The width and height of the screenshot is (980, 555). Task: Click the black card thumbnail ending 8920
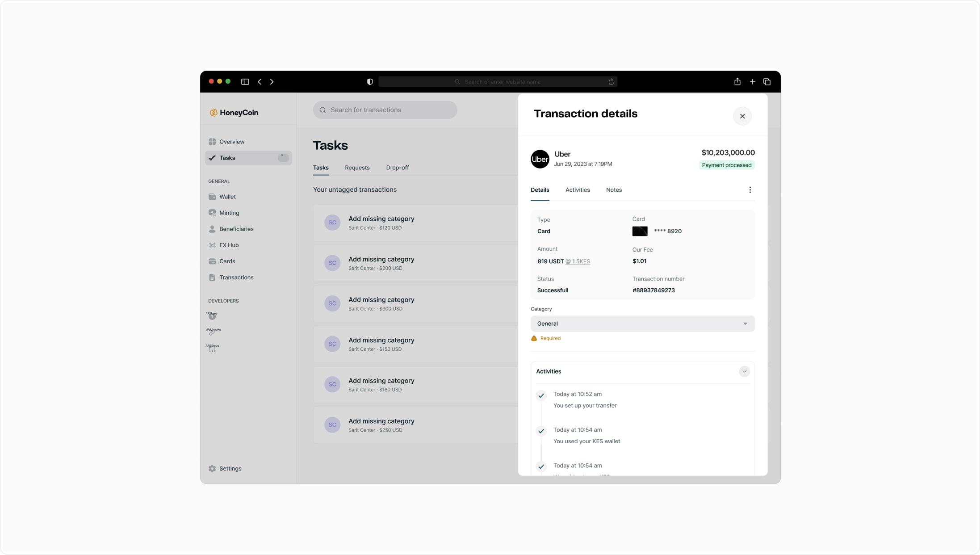640,231
